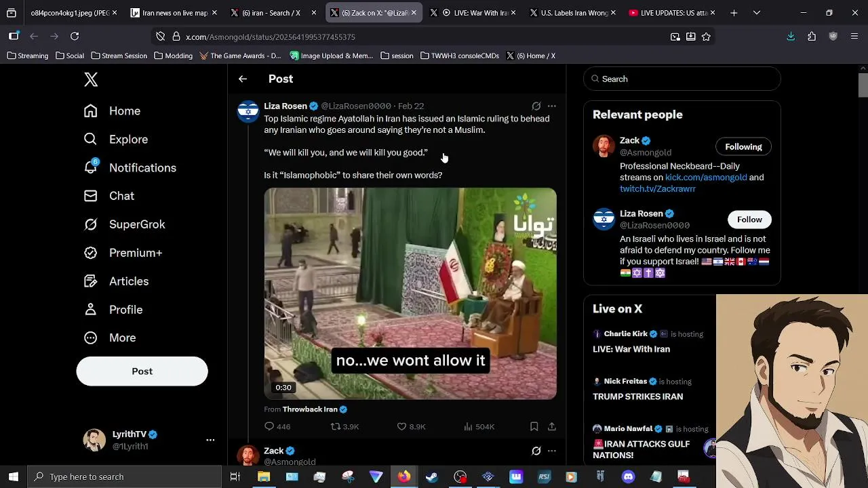Switch to U.S. Labels Iran Wrong tab
Viewport: 868px width, 488px height.
click(x=573, y=13)
